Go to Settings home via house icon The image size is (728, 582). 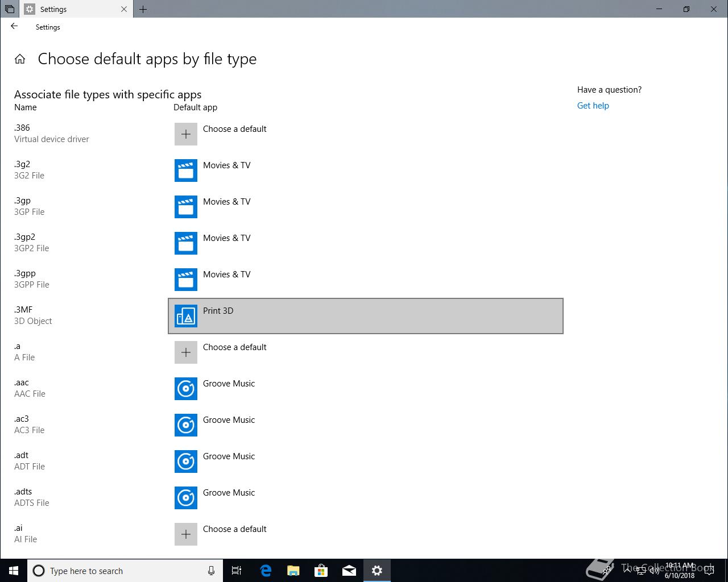click(20, 59)
